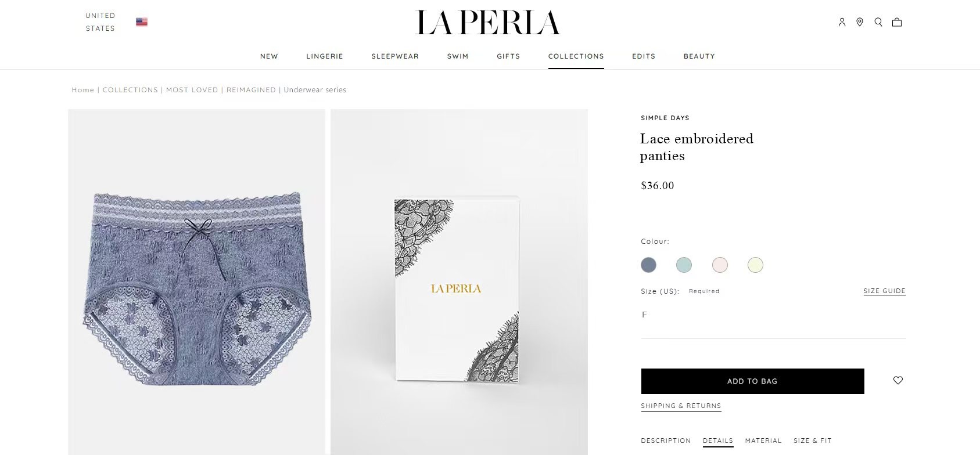Open the gift box product image
This screenshot has height=455, width=980.
[459, 282]
